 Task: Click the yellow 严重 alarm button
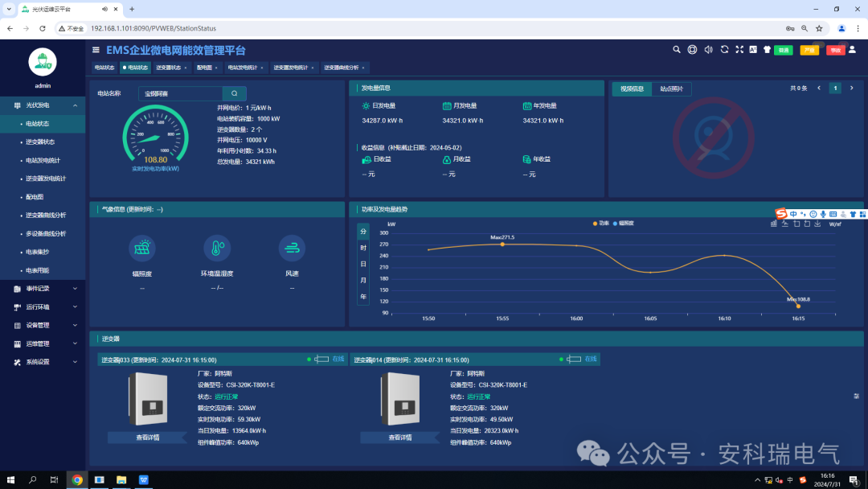click(809, 50)
